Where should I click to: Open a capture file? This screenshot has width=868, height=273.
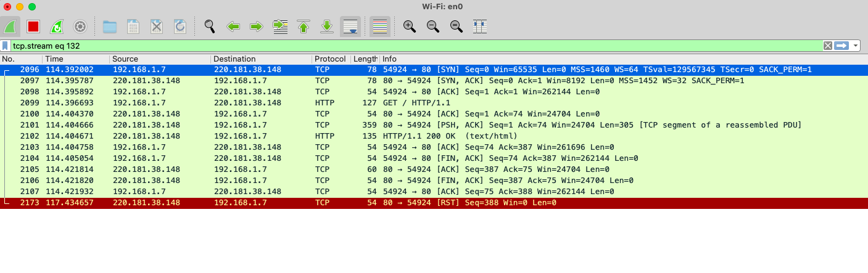(x=110, y=26)
